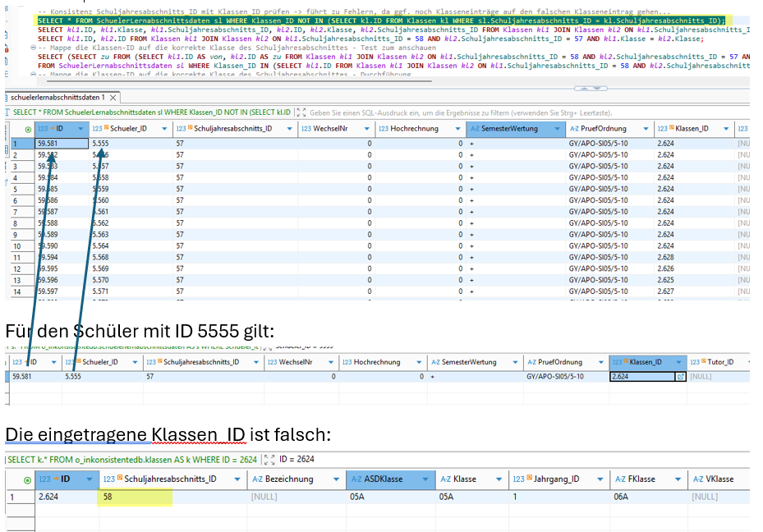Expand WechselNr column dropdown in top grid
The width and height of the screenshot is (763, 532).
pos(365,129)
